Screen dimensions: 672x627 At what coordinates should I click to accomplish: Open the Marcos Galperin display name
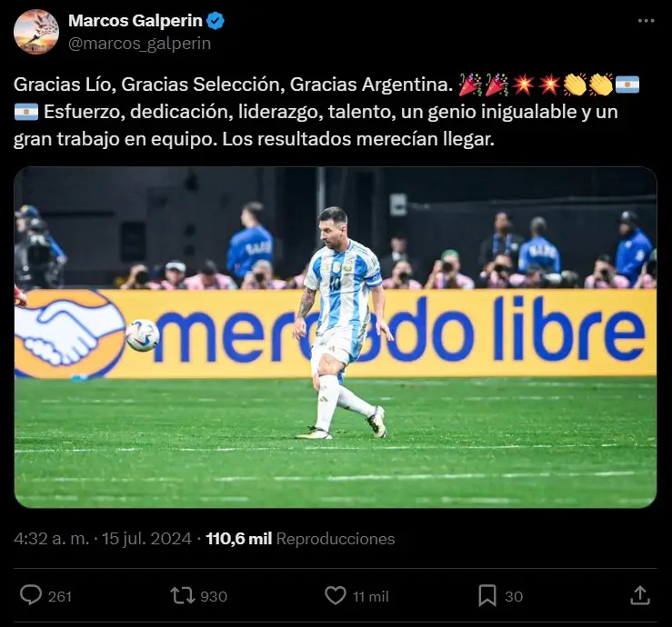click(135, 20)
